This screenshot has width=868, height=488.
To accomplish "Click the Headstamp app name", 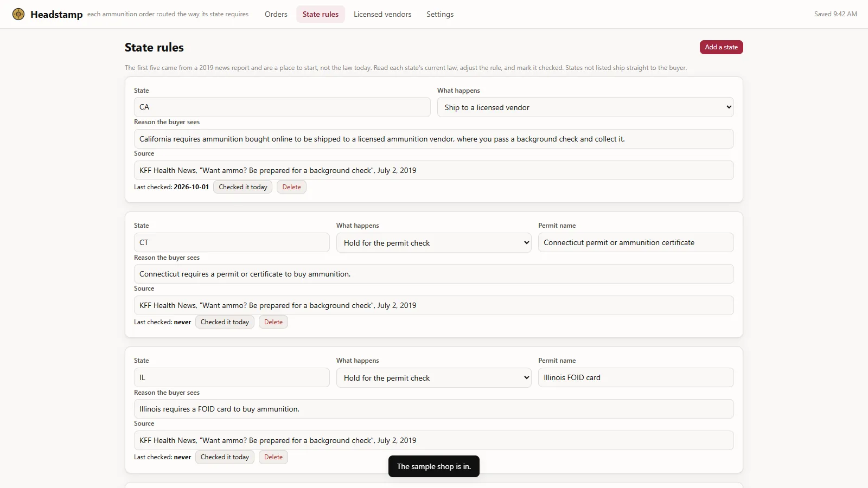I will click(x=56, y=15).
